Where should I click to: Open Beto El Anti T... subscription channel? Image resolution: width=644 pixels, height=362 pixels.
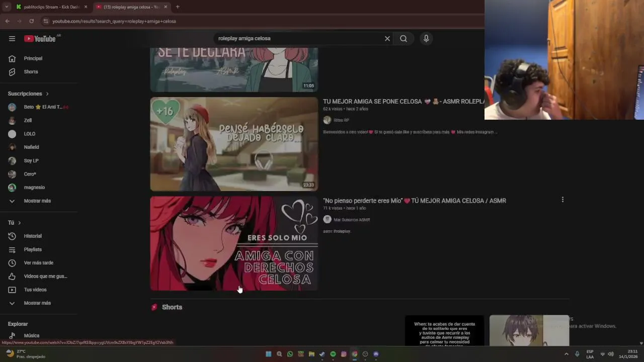39,107
